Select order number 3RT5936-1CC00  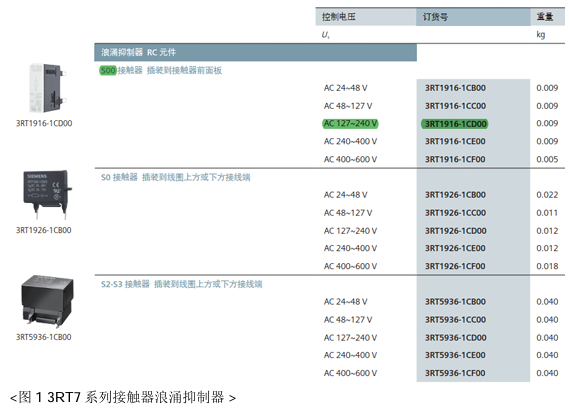click(455, 320)
